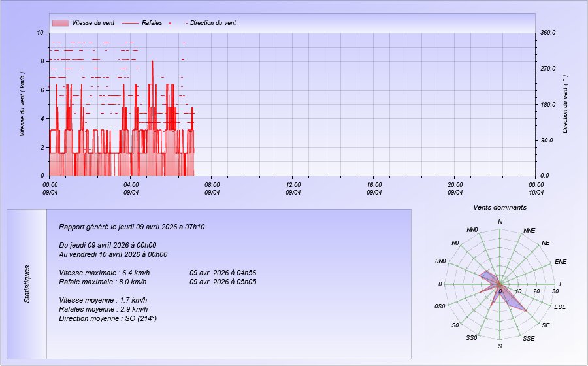Click the Statistiques vertical panel label
Image resolution: width=588 pixels, height=366 pixels.
pyautogui.click(x=27, y=284)
